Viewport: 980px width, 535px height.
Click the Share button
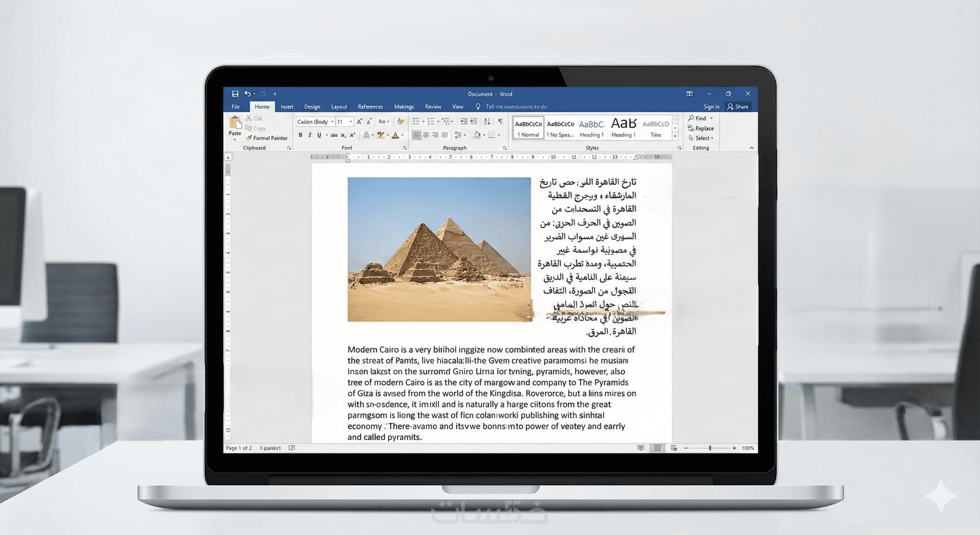click(x=738, y=107)
